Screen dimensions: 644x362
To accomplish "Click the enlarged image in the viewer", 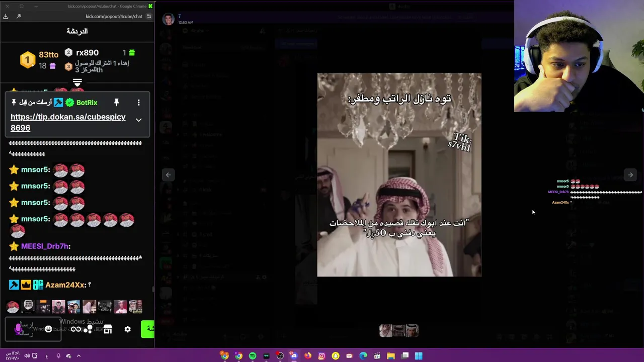I will click(399, 175).
